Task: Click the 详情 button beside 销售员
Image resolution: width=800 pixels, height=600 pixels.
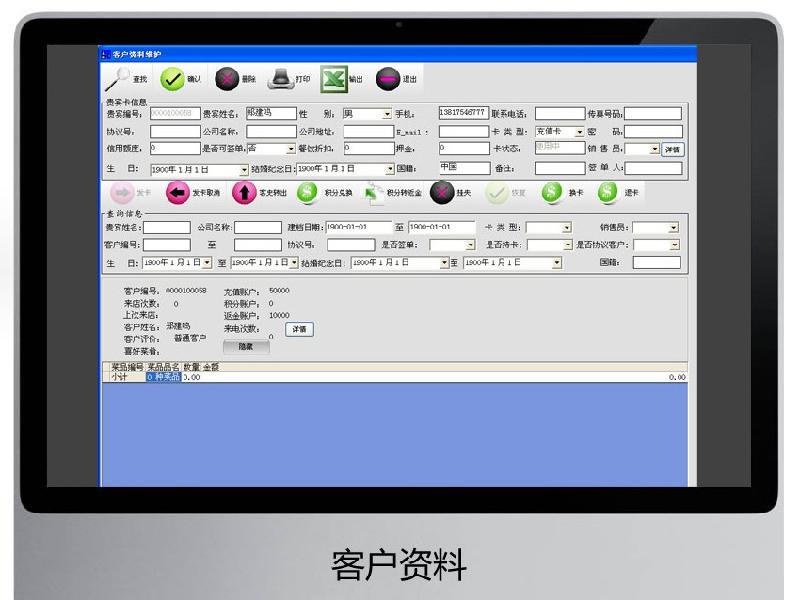Action: [x=672, y=150]
